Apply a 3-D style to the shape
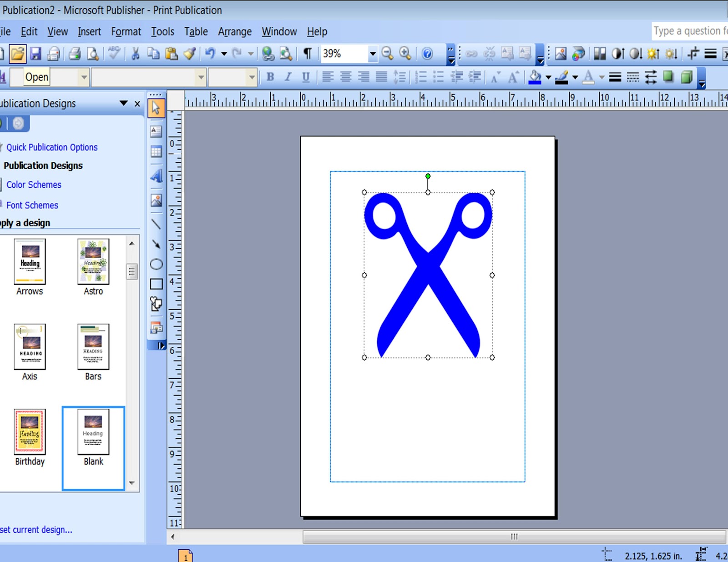Image resolution: width=728 pixels, height=562 pixels. coord(686,77)
